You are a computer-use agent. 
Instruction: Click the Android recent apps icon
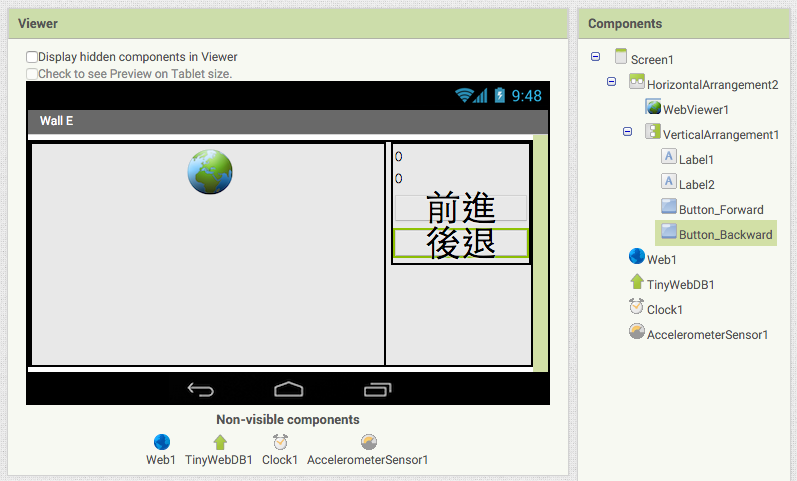[x=378, y=389]
